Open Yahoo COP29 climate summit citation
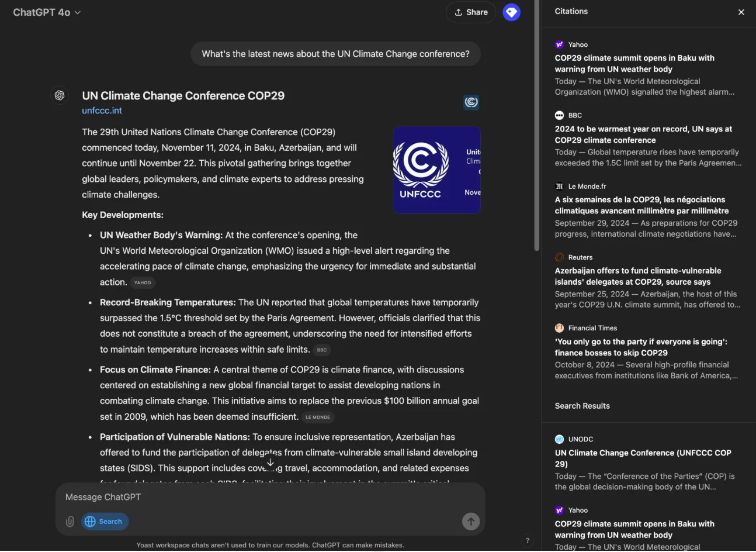 [634, 63]
